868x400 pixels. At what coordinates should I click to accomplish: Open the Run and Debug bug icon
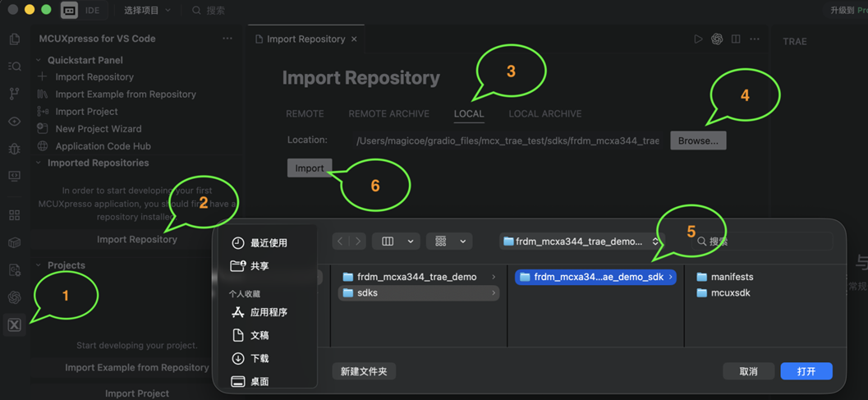point(15,149)
